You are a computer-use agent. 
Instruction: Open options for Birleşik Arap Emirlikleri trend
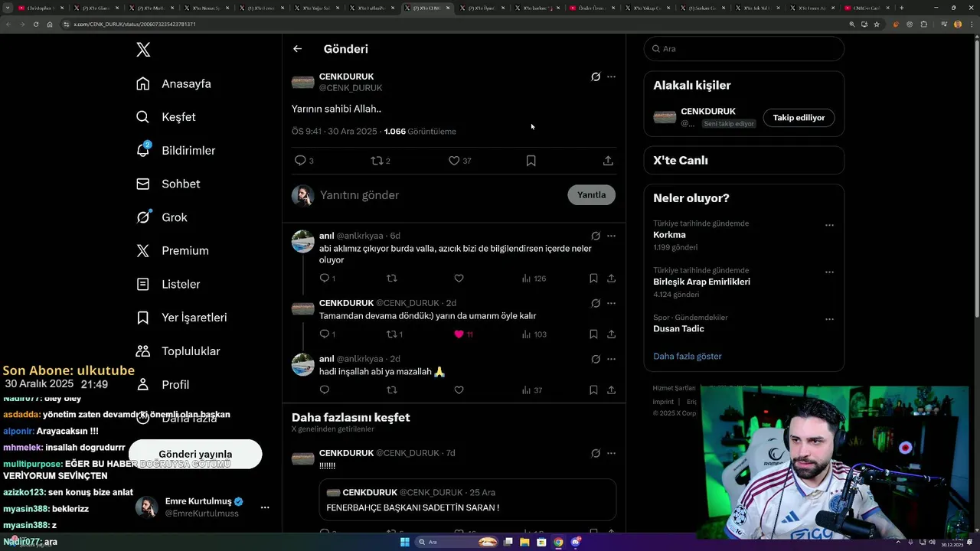pos(829,272)
